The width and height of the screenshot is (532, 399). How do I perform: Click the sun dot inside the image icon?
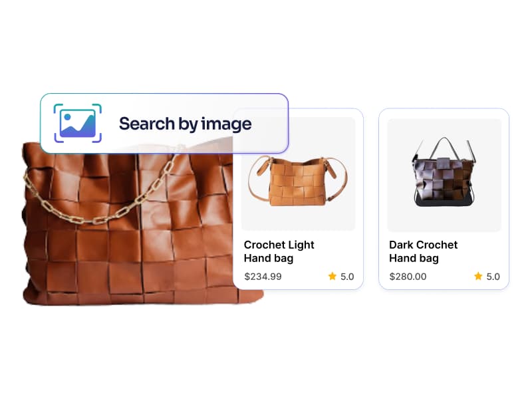pyautogui.click(x=67, y=117)
